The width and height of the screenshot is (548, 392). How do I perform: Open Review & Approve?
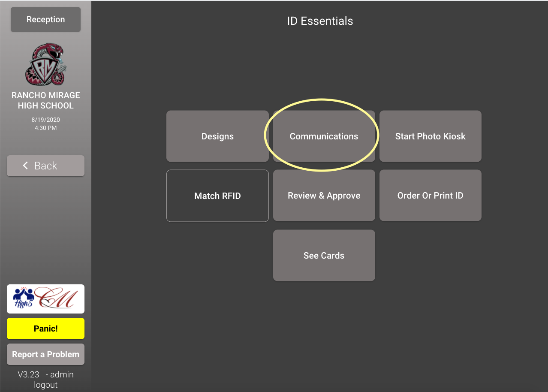[324, 196]
